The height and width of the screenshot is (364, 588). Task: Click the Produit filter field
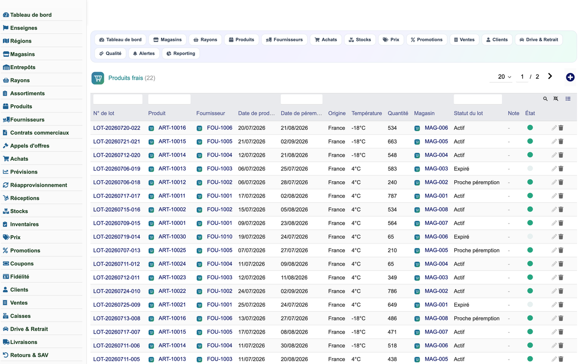click(169, 99)
